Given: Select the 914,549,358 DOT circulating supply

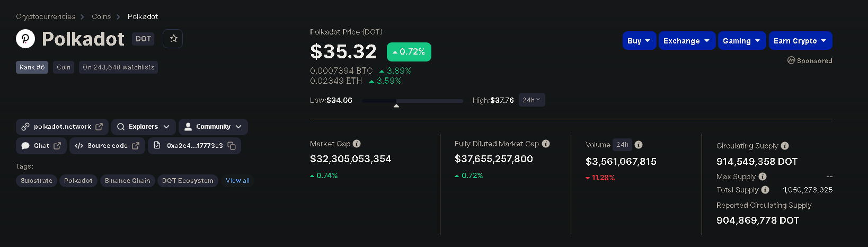Looking at the screenshot, I should [757, 162].
